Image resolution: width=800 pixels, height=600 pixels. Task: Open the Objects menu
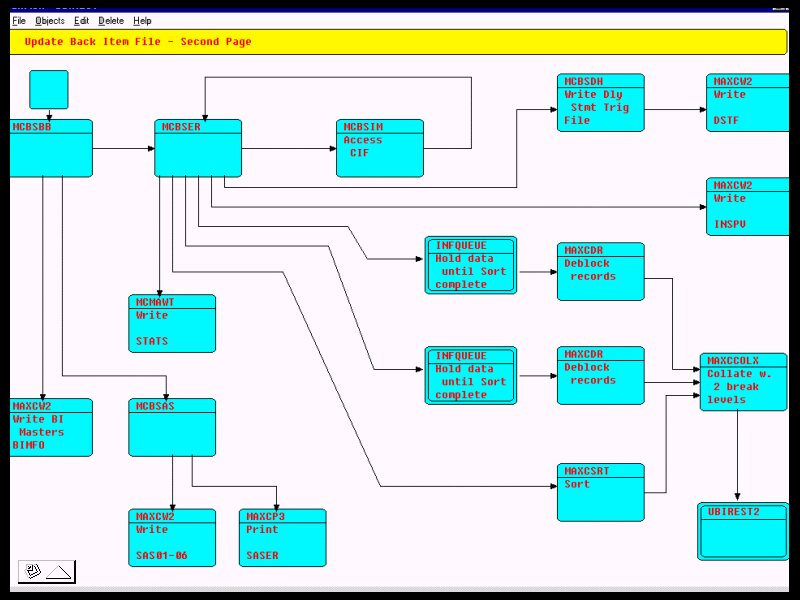[50, 21]
